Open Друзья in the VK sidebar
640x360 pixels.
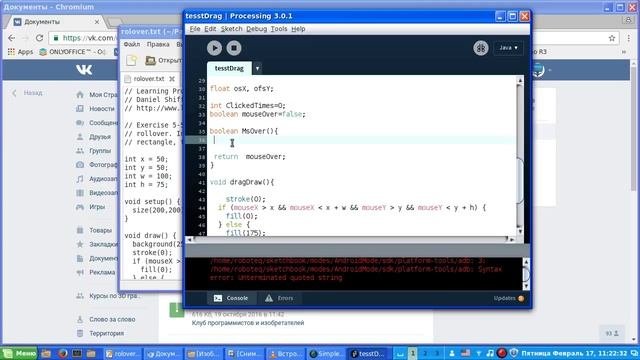click(x=94, y=137)
